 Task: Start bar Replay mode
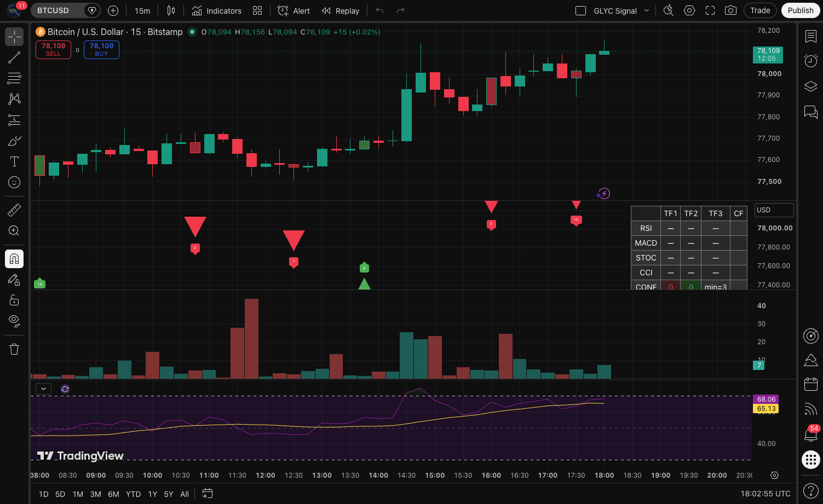(341, 10)
